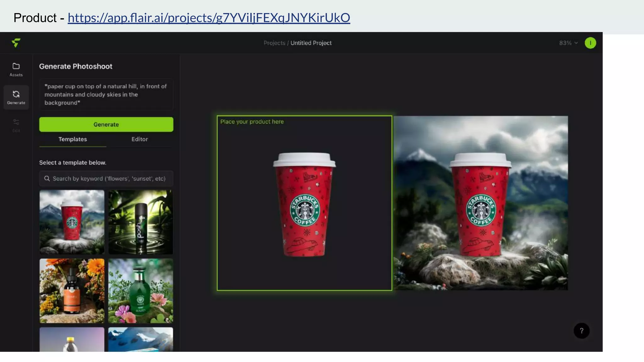Switch to the Templates tab
This screenshot has width=644, height=362.
pyautogui.click(x=73, y=139)
